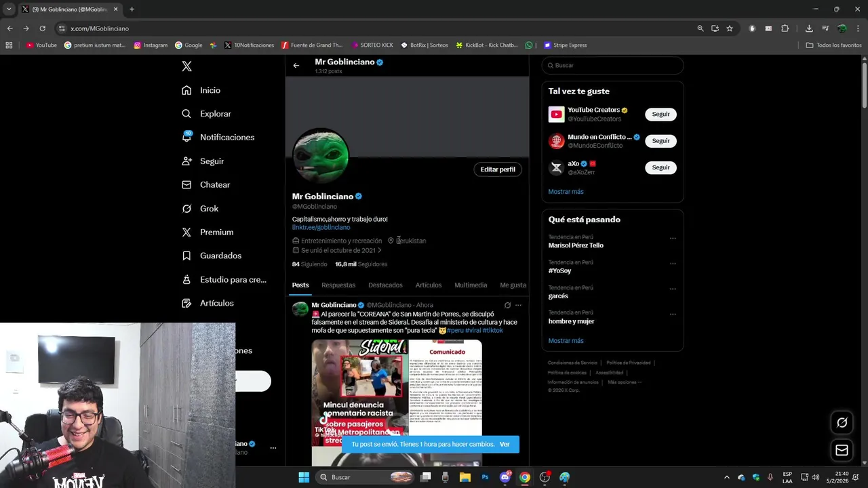The image size is (868, 488).
Task: Open Explorar from the sidebar
Action: pyautogui.click(x=207, y=114)
